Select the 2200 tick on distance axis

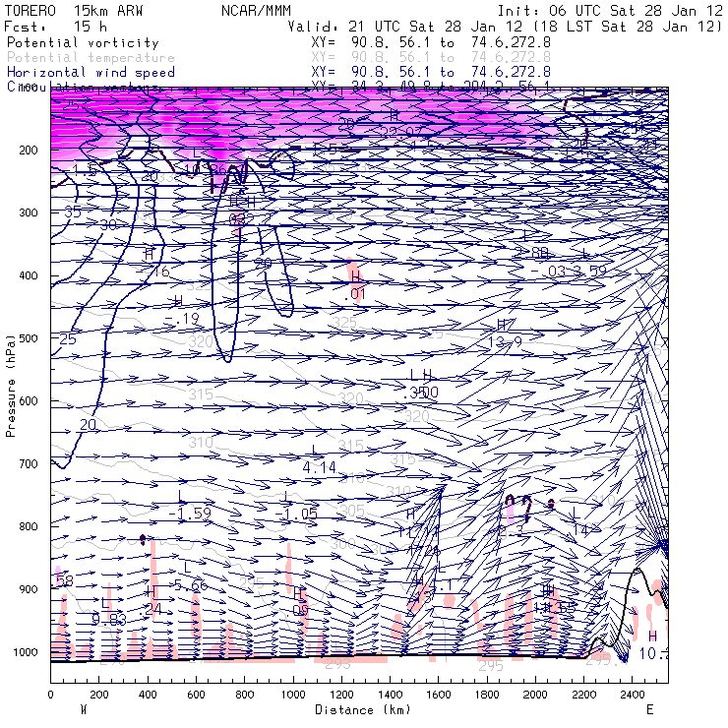[584, 695]
